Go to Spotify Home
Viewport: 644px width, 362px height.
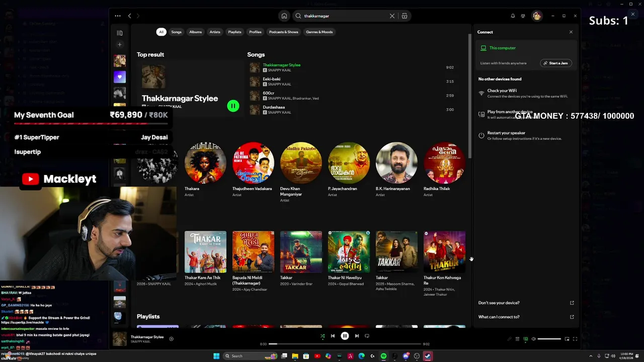284,16
